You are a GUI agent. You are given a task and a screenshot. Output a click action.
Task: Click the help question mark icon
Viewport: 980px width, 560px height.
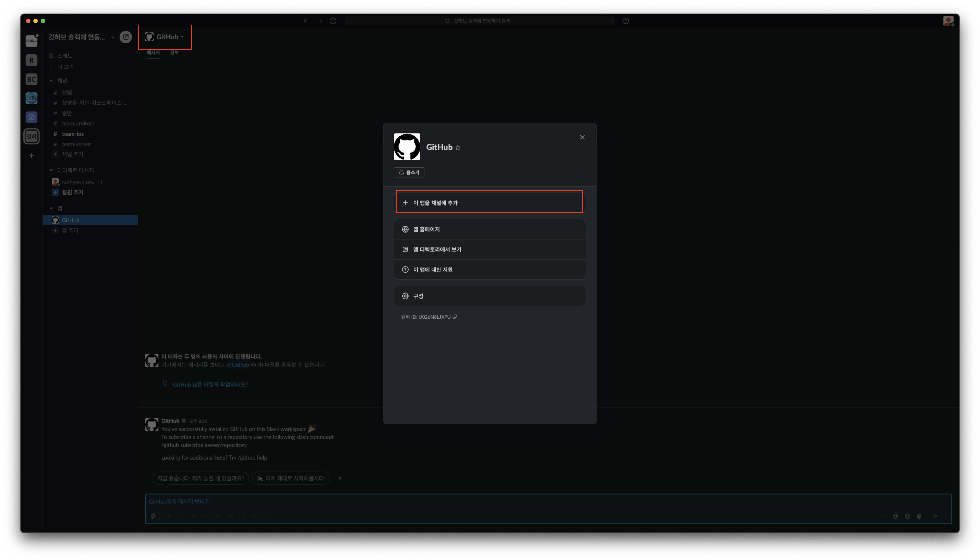point(625,21)
